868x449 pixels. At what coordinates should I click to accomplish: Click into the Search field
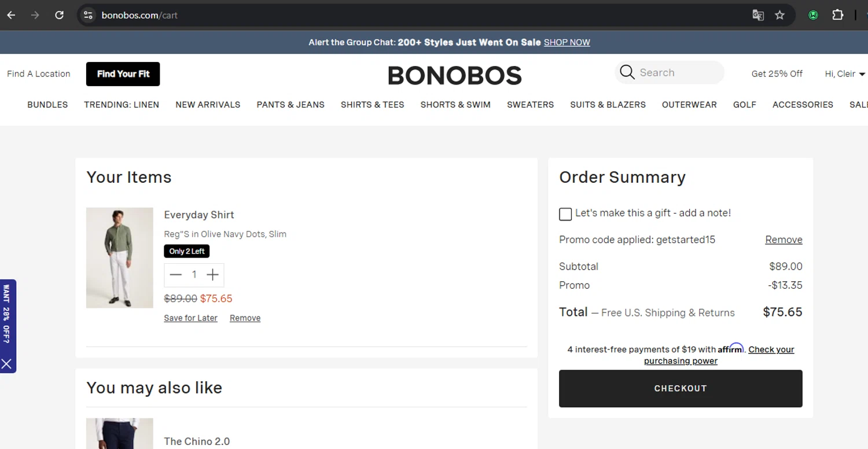pyautogui.click(x=670, y=72)
